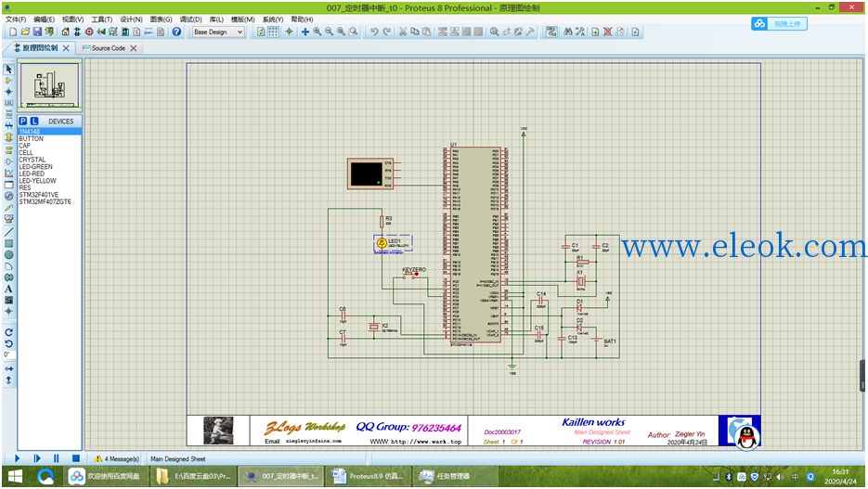
Task: Click the blue pan/center view icon
Action: pyautogui.click(x=305, y=32)
